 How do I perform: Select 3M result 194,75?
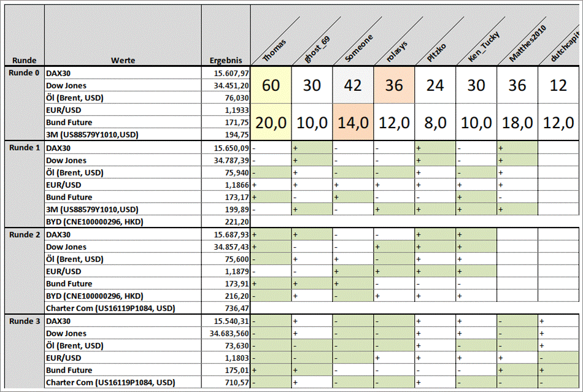click(x=226, y=134)
